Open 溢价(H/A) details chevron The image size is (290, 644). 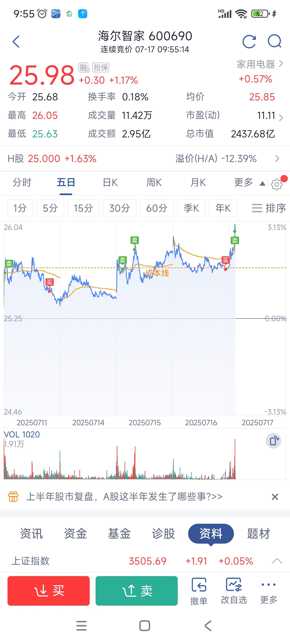277,159
